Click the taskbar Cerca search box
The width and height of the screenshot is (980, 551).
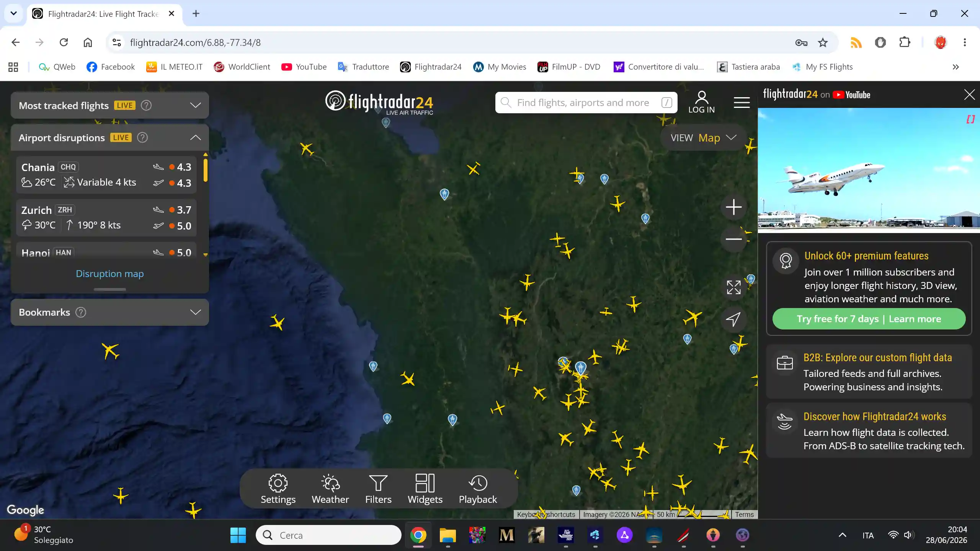[328, 535]
